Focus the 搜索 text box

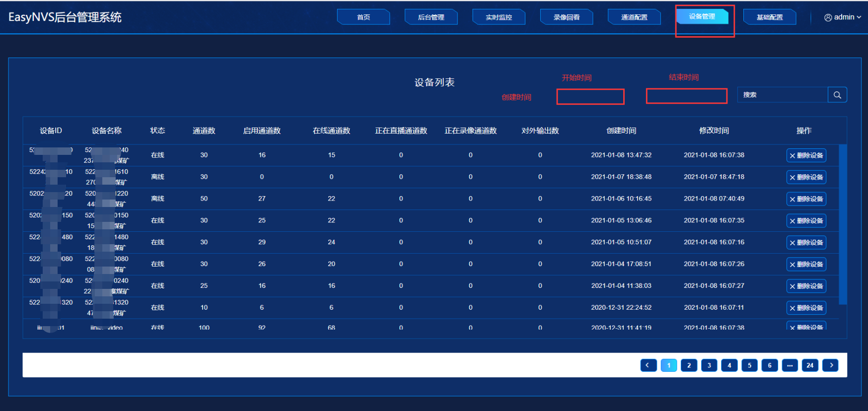[783, 95]
